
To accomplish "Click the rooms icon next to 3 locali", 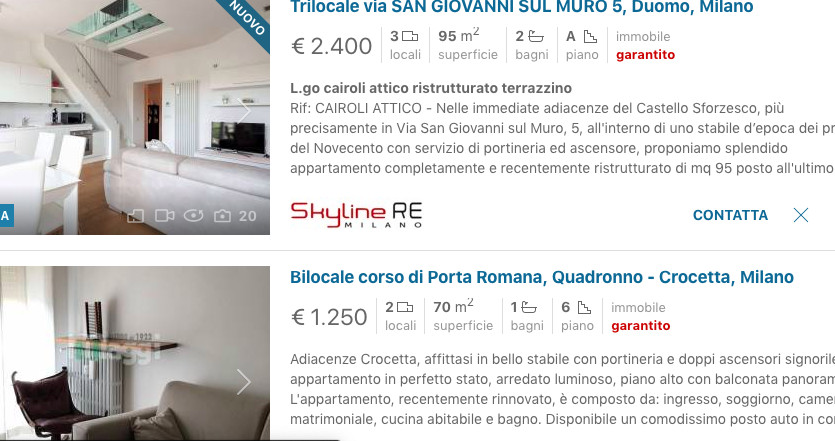I will [x=410, y=37].
